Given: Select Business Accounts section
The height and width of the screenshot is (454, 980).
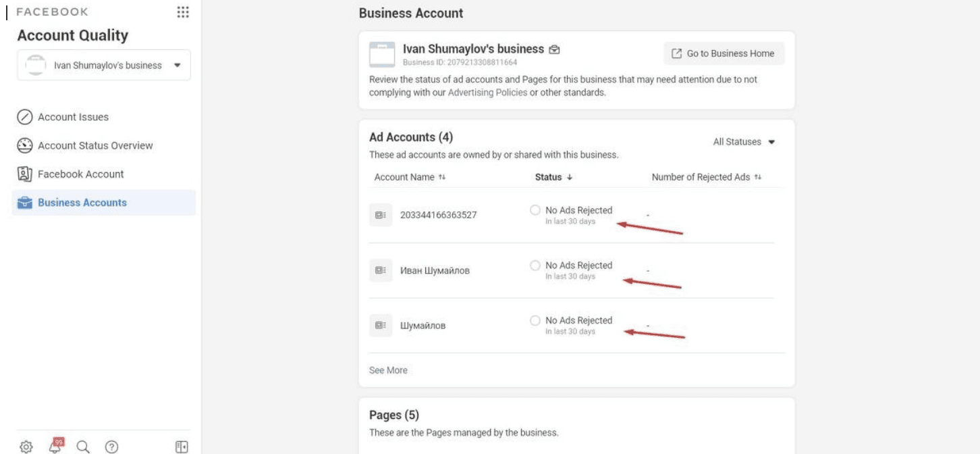Looking at the screenshot, I should (x=103, y=203).
